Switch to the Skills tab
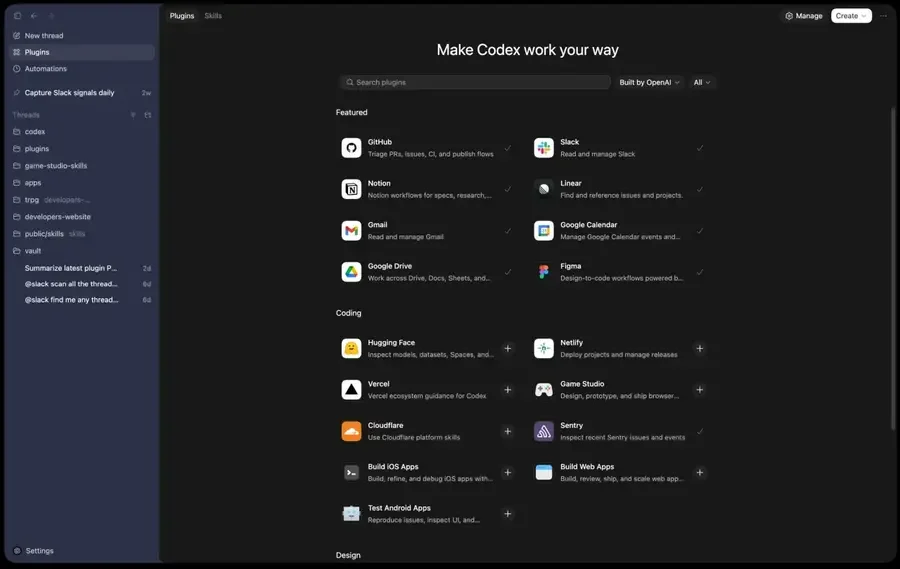The image size is (900, 569). click(213, 16)
